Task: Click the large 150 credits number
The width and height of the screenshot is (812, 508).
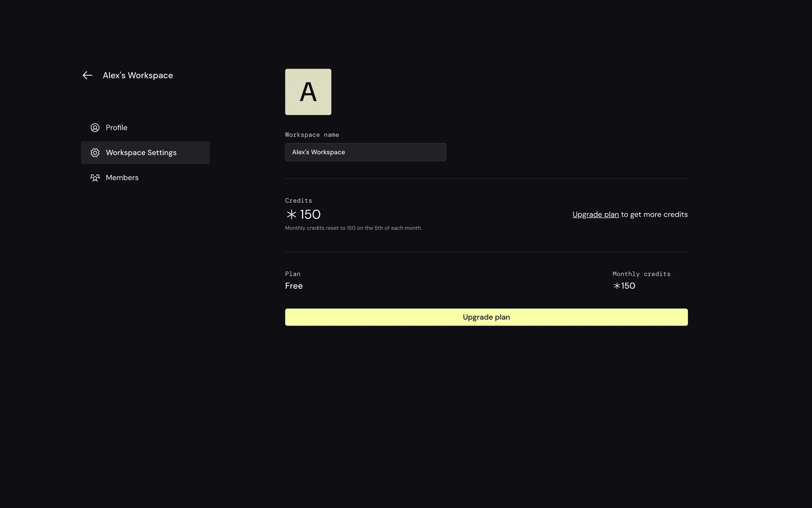Action: (x=310, y=215)
